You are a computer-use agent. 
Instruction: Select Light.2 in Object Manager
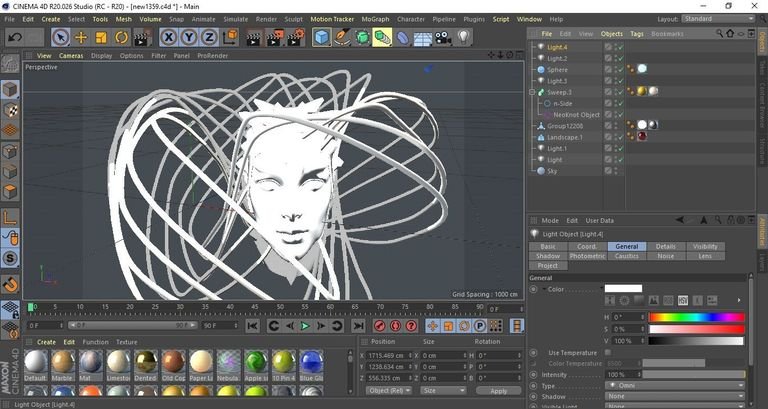pyautogui.click(x=557, y=58)
